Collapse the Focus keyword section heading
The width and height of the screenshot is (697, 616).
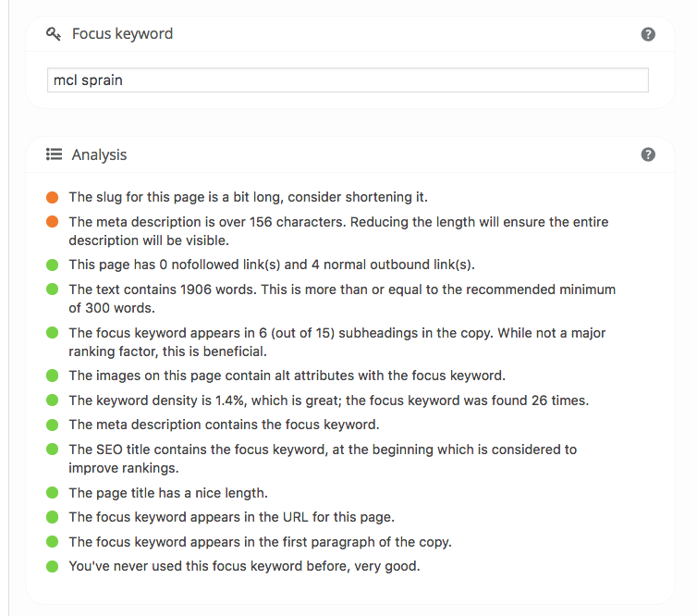(x=122, y=34)
